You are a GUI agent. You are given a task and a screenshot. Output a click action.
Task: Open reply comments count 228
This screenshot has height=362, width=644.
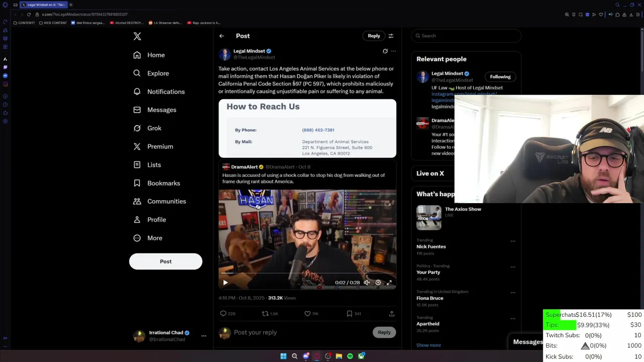[228, 313]
